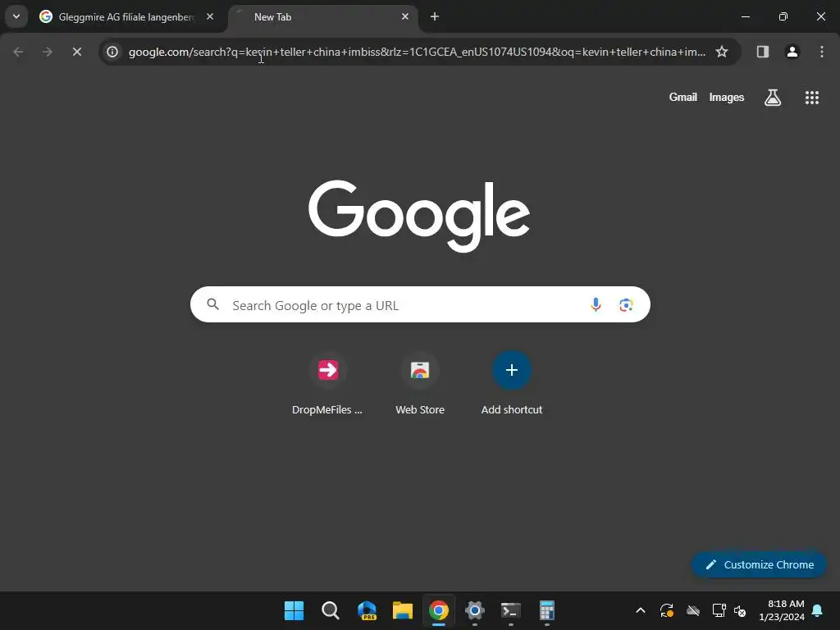Add a new shortcut tile
The height and width of the screenshot is (630, 840).
512,385
